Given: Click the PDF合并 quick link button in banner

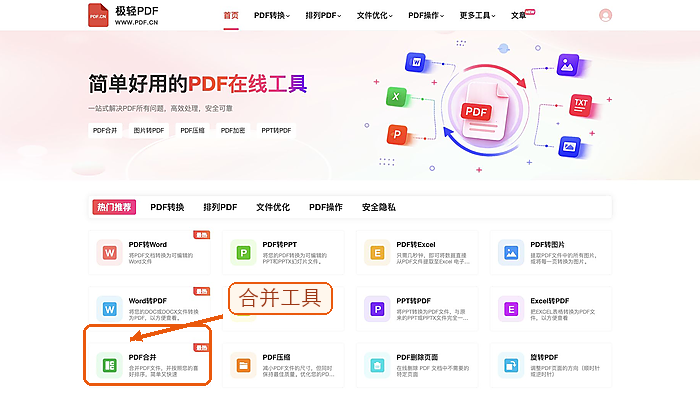Looking at the screenshot, I should (x=105, y=130).
